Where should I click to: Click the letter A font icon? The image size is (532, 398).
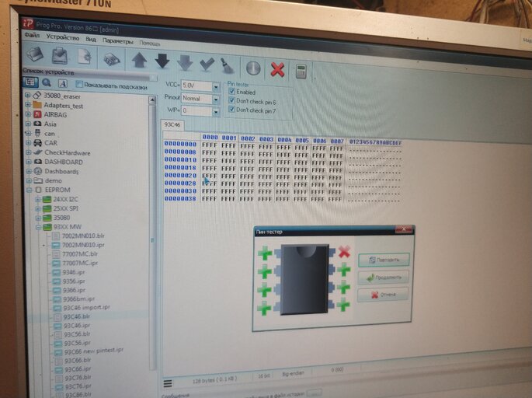[62, 83]
